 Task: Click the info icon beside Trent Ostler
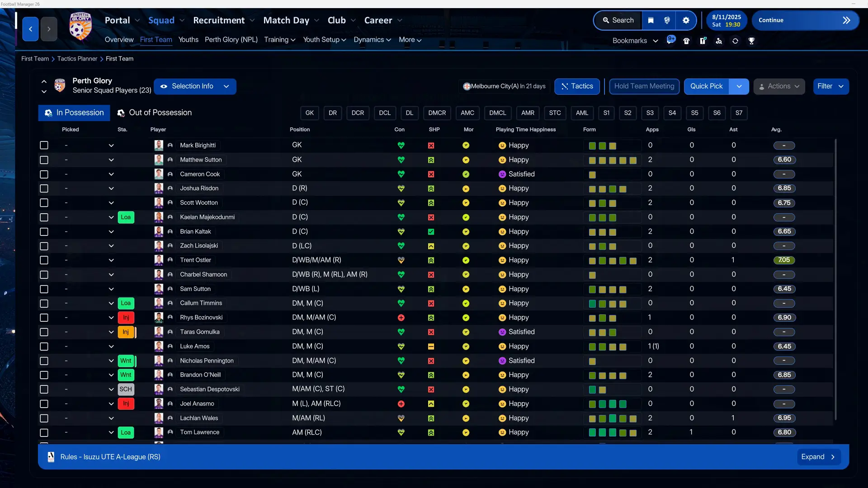(x=170, y=260)
